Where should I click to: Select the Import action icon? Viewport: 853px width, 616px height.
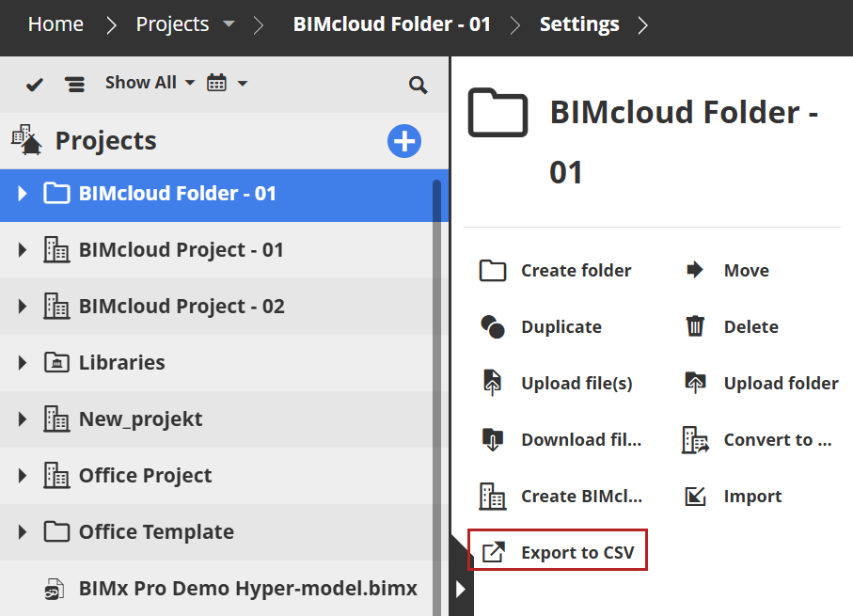coord(694,496)
